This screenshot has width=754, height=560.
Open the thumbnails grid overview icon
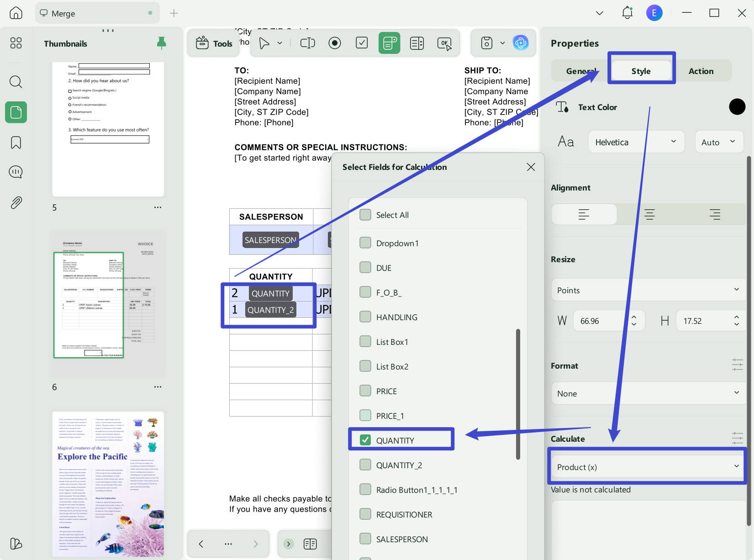coord(16,43)
